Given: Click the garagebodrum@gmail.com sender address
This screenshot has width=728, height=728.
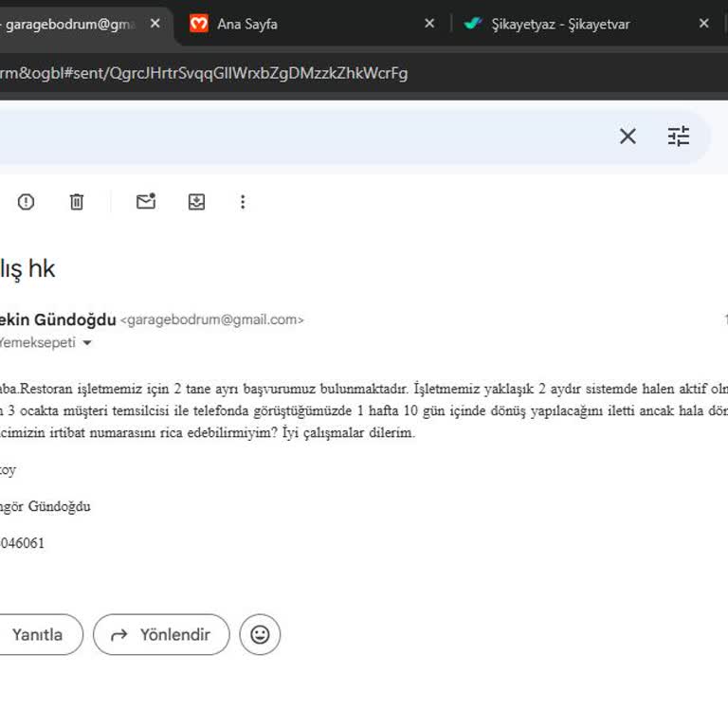Looking at the screenshot, I should (x=211, y=319).
